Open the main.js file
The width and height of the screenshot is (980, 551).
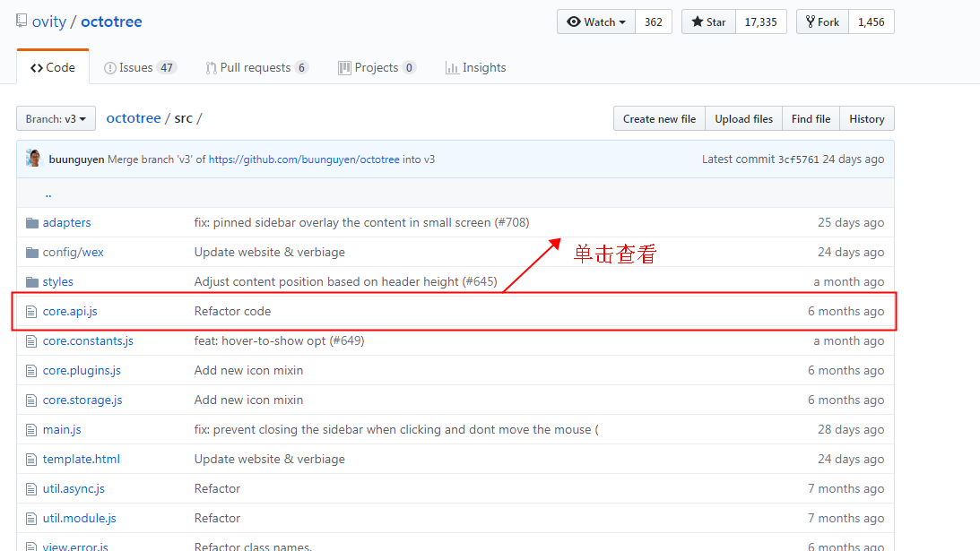tap(62, 429)
